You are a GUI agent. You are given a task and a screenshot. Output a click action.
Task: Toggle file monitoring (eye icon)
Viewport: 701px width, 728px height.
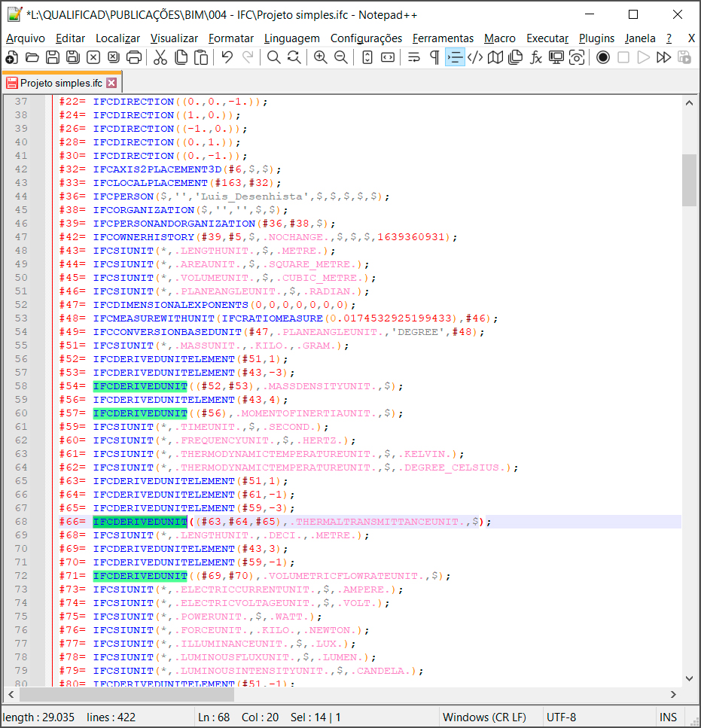577,57
